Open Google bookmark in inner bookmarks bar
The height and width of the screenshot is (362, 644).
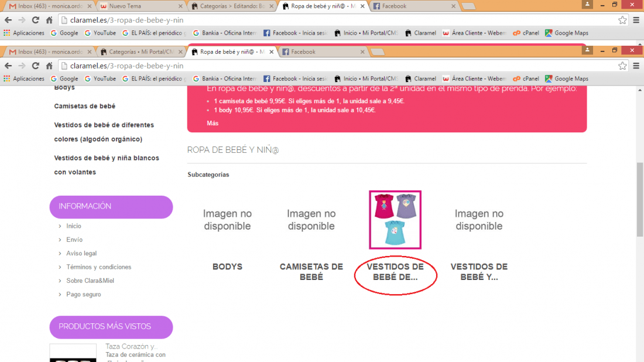tap(64, 78)
